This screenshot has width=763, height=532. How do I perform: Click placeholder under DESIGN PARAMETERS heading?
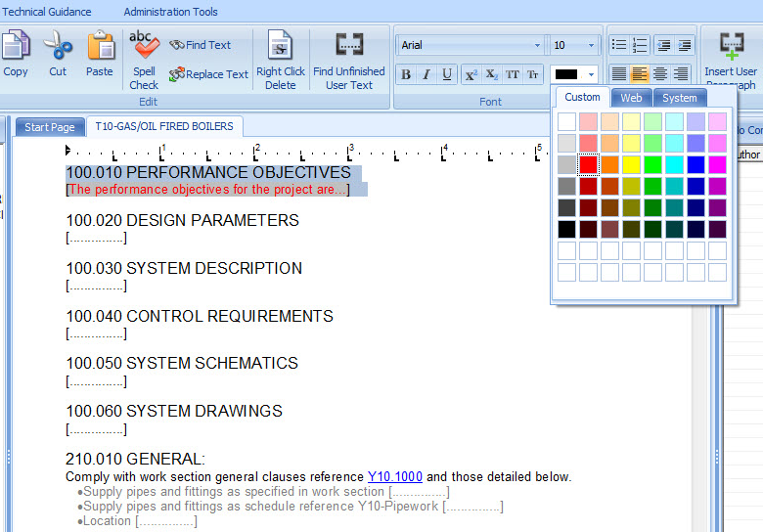tap(96, 238)
